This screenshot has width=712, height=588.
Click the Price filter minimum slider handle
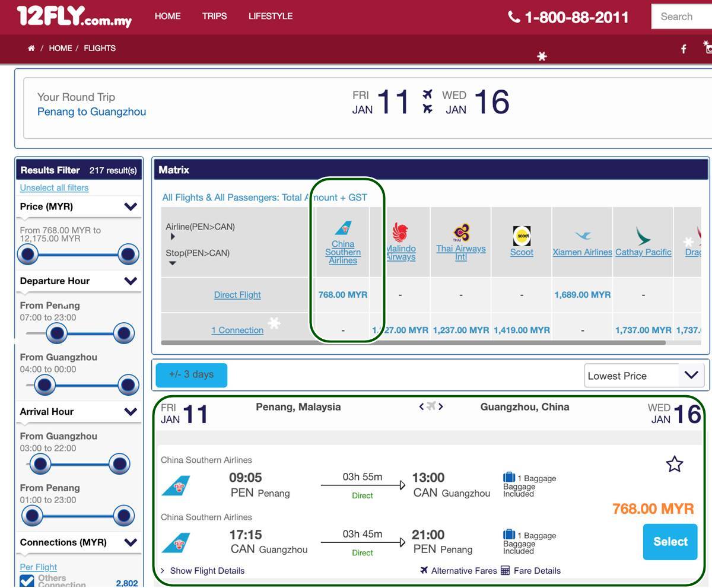pyautogui.click(x=27, y=255)
